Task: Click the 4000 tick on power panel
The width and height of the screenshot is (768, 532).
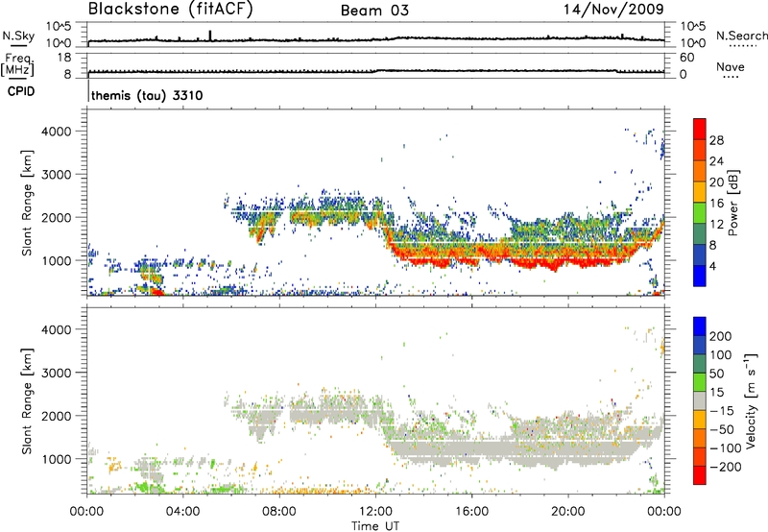Action: [56, 132]
